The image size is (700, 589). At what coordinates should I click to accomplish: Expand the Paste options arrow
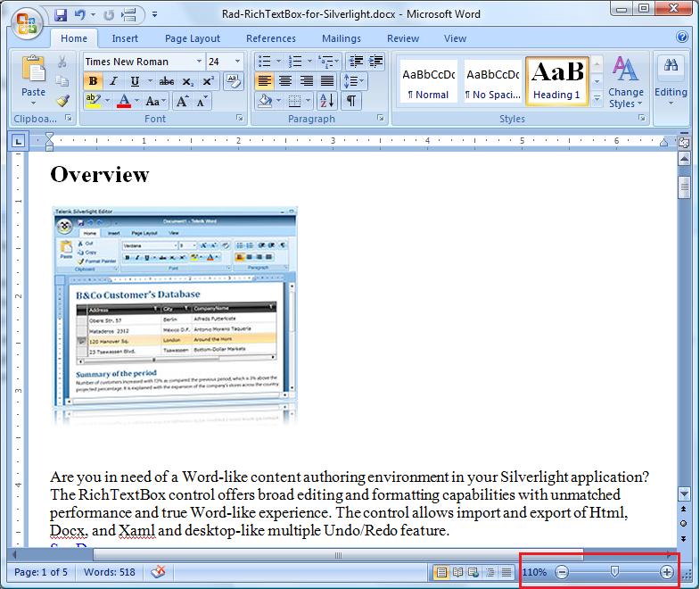34,104
